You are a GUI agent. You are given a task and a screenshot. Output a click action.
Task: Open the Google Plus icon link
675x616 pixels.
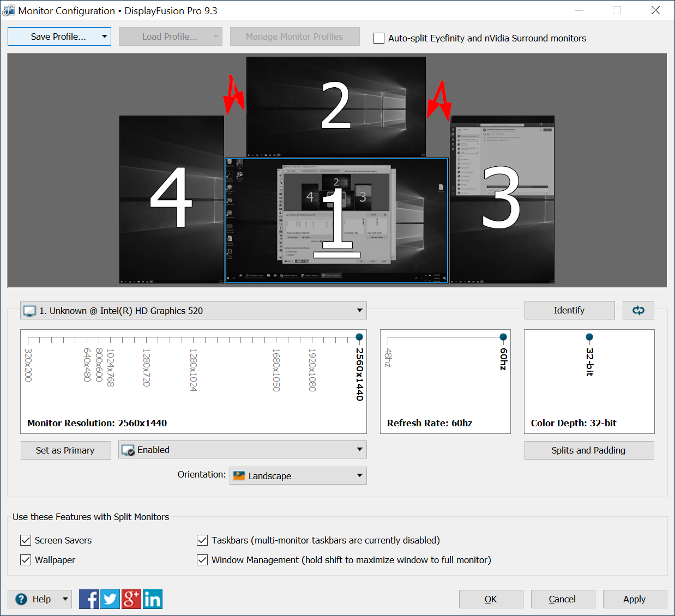(x=131, y=599)
